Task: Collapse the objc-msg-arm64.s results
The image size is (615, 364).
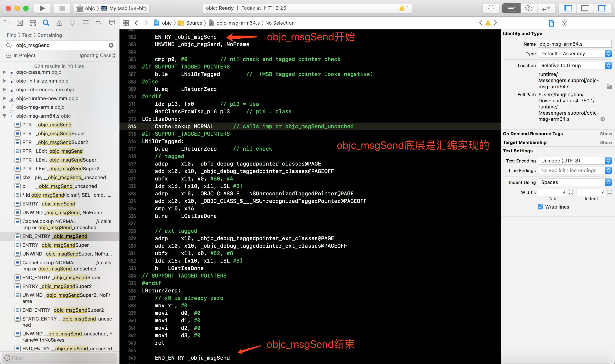Action: pos(4,116)
